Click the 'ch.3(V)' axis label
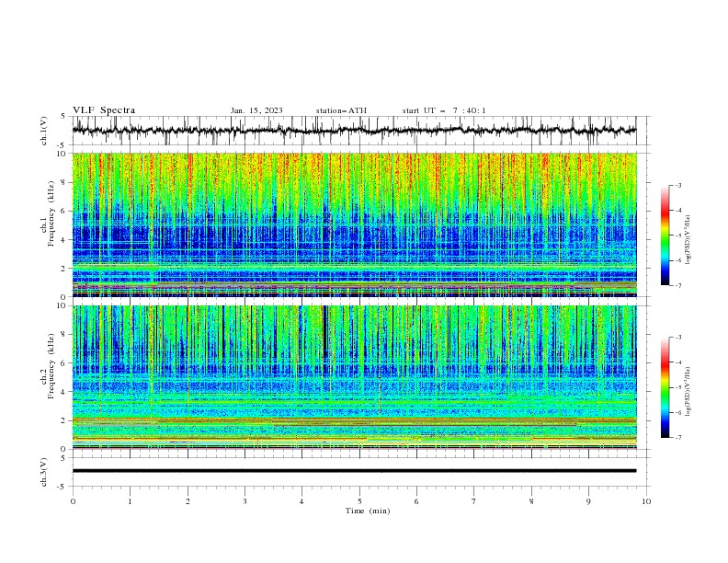Image resolution: width=728 pixels, height=563 pixels. [x=44, y=472]
